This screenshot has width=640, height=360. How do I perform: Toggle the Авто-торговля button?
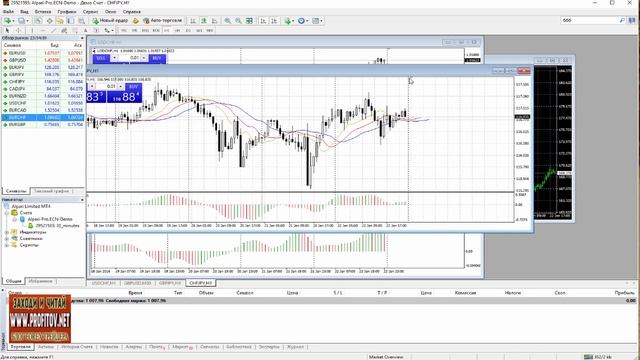[x=162, y=20]
